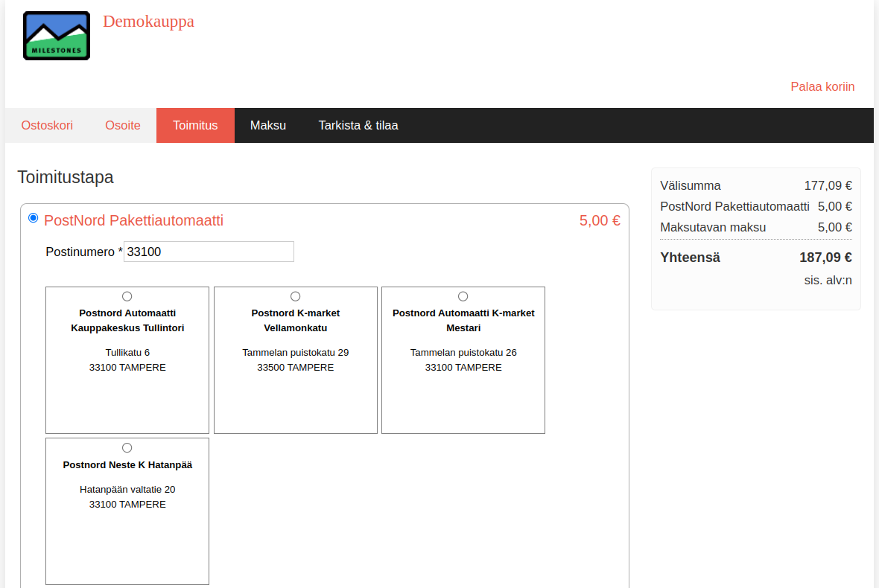
Task: Click the Tammelan puistokatu 26 address
Action: (463, 353)
